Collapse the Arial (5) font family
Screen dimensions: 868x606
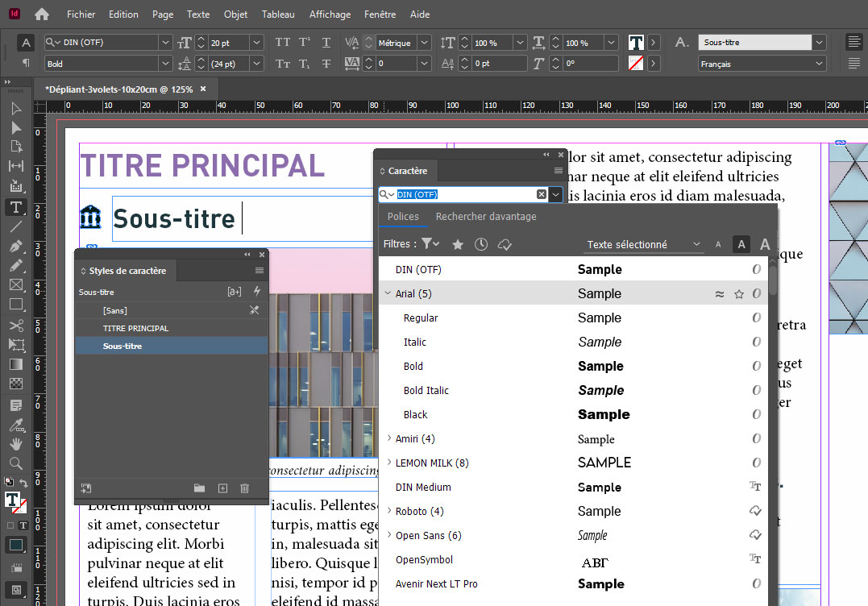click(x=388, y=293)
